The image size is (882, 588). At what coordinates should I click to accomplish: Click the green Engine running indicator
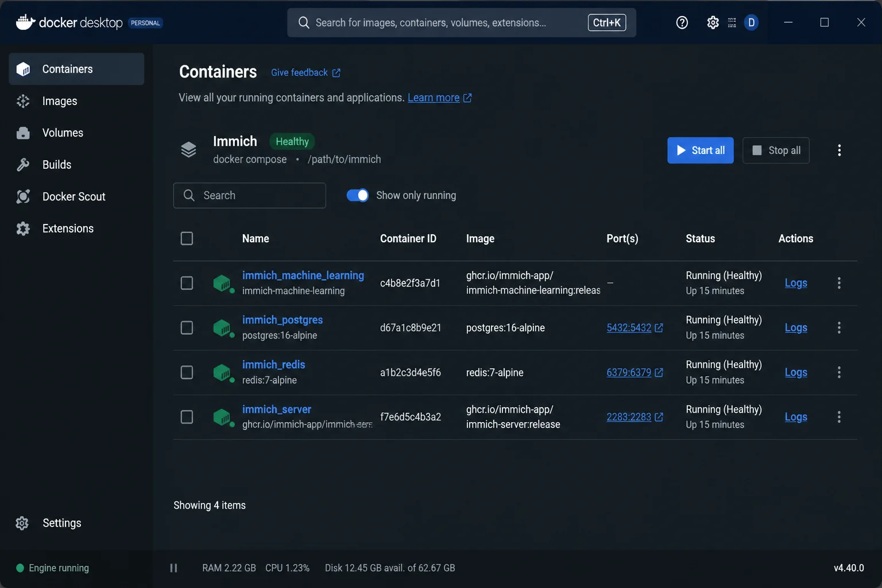(x=20, y=568)
